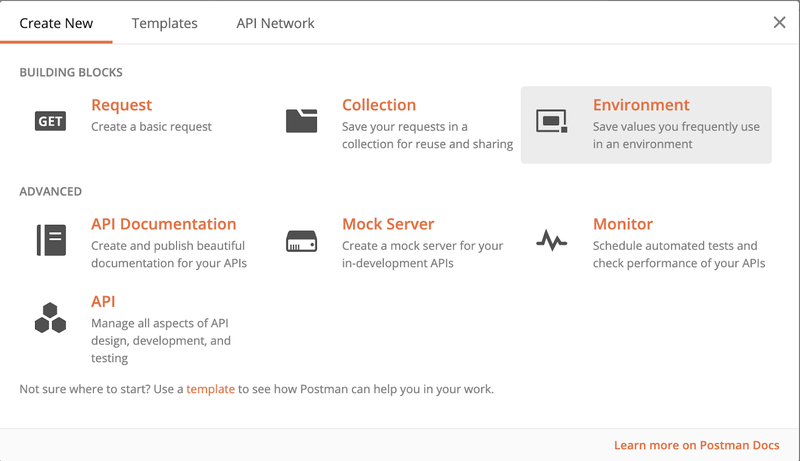The image size is (800, 461).
Task: Choose the Mock Server title
Action: click(388, 224)
